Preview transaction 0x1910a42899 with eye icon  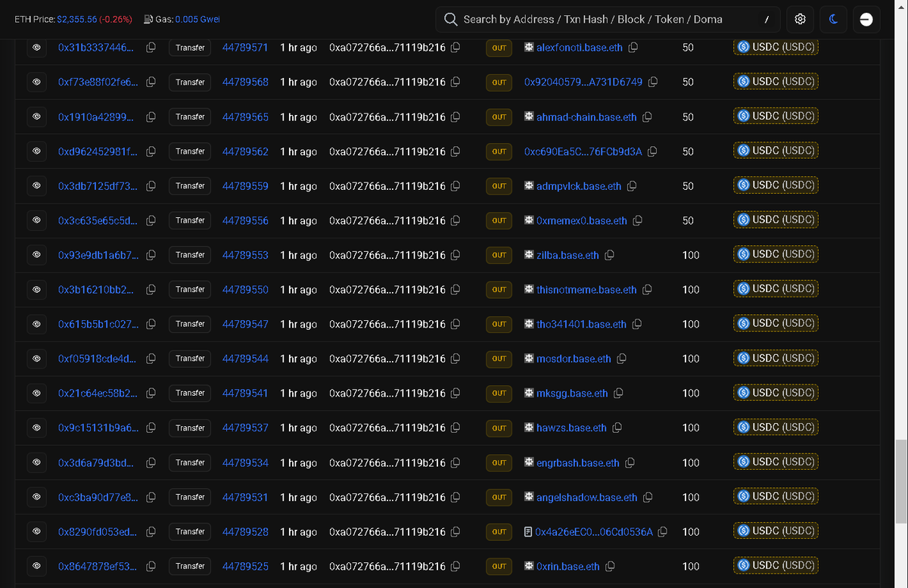[36, 117]
